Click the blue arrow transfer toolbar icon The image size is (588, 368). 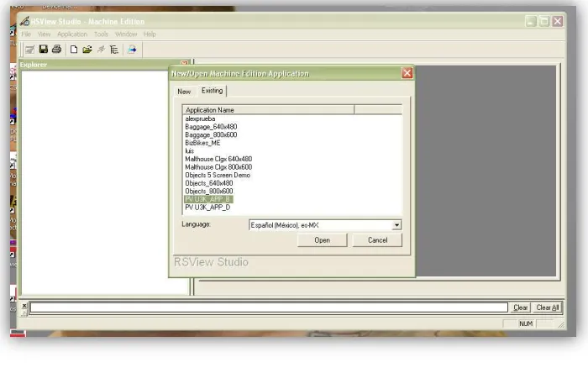[132, 49]
